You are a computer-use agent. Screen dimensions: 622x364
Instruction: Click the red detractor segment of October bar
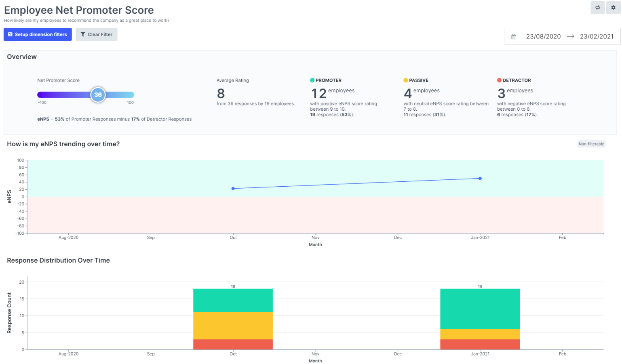tap(233, 344)
